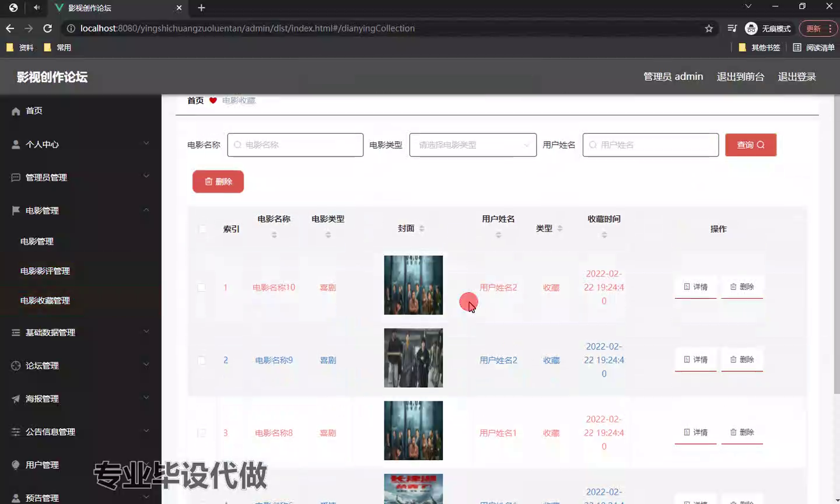Image resolution: width=840 pixels, height=504 pixels.
Task: Click the vertical page scrollbar
Action: pos(836,245)
